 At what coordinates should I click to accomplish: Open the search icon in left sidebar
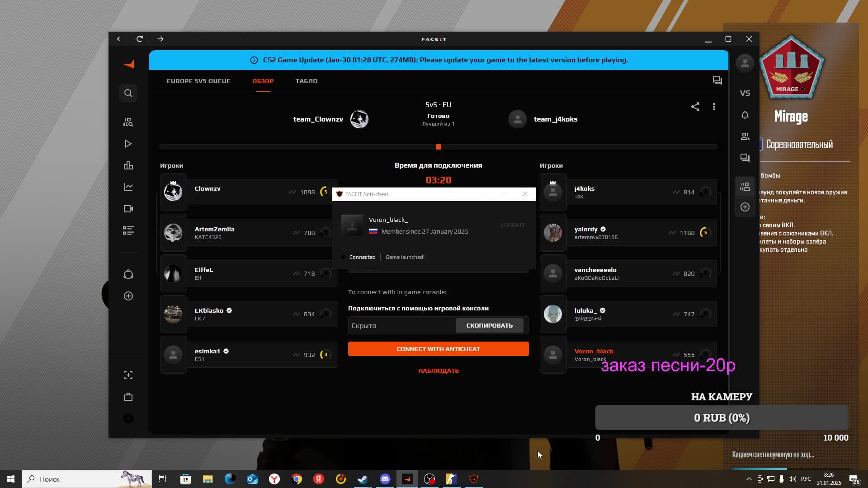[x=128, y=93]
